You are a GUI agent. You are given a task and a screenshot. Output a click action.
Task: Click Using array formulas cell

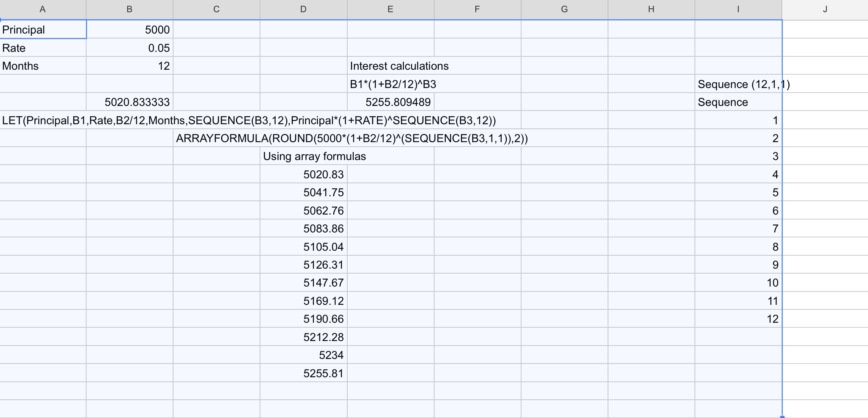[x=303, y=156]
